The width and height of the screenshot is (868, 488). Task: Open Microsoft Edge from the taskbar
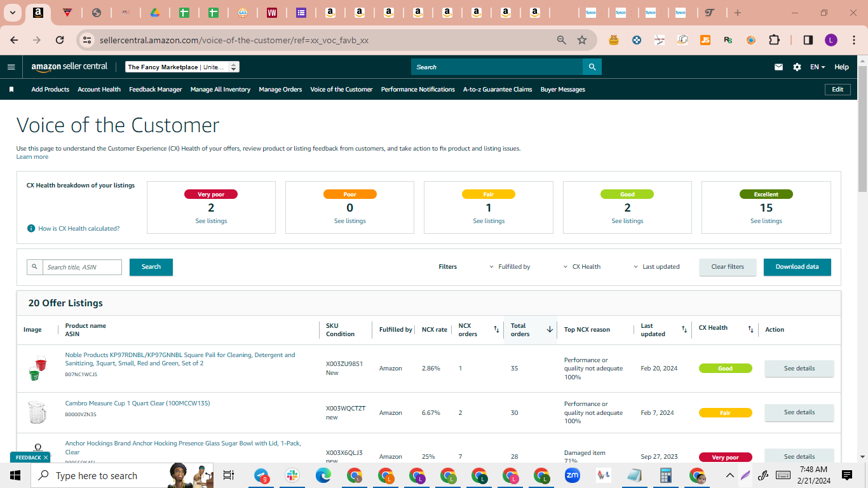coord(323,475)
